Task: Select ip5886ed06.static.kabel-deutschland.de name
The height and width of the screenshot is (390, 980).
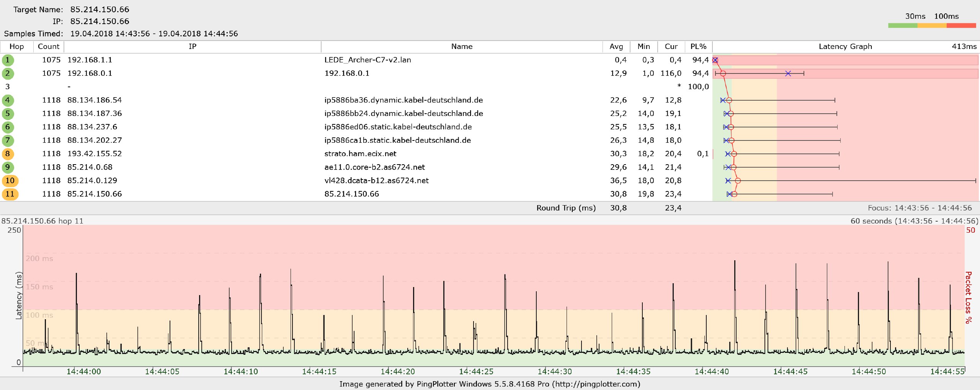Action: [398, 127]
